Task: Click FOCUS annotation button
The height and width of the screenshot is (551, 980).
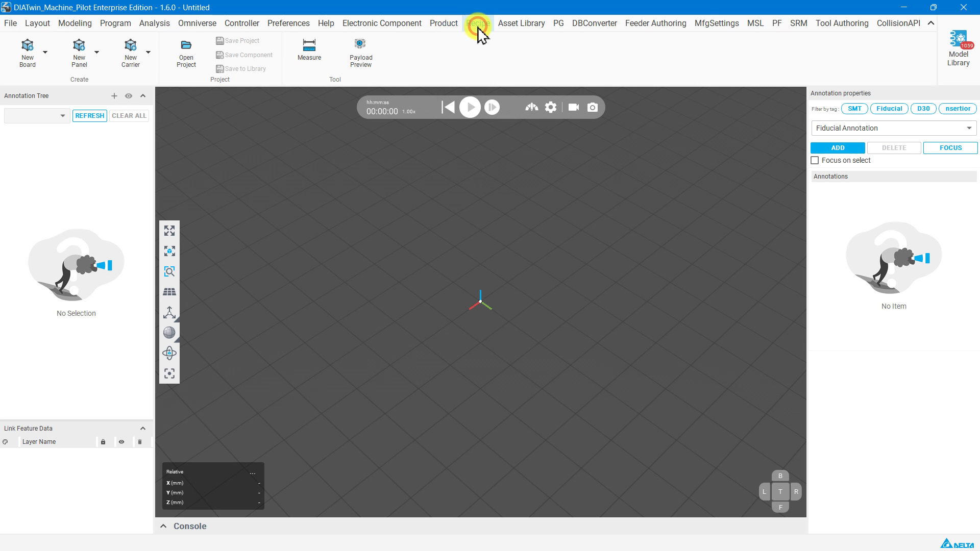Action: [950, 148]
